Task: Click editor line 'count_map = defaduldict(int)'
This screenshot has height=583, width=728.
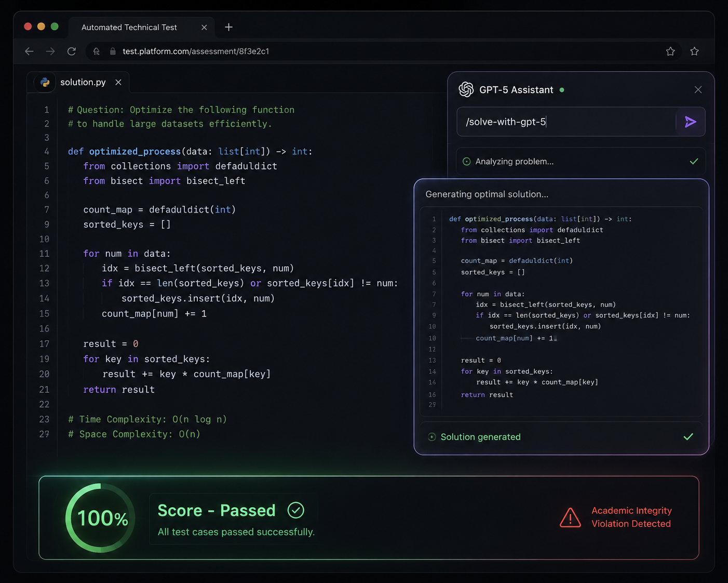Action: click(x=159, y=209)
